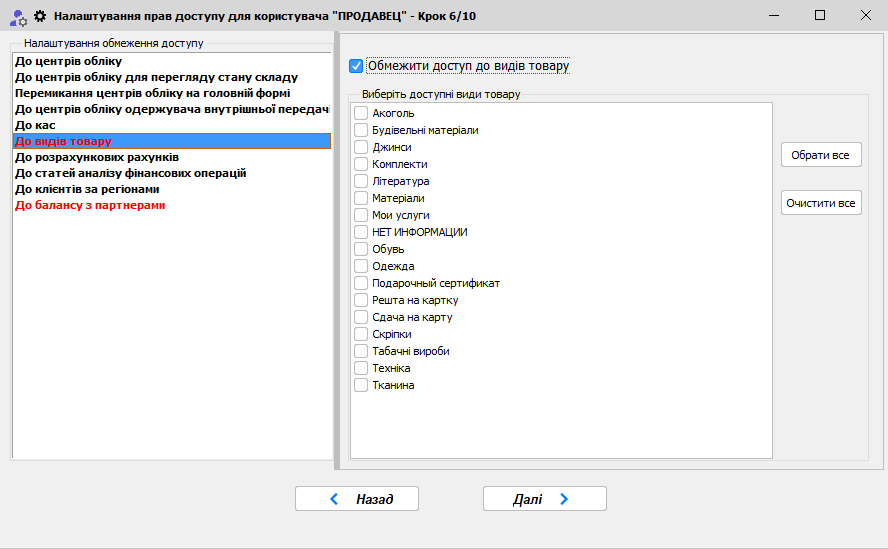This screenshot has width=888, height=549.
Task: Click the vertical splitter between panels
Action: tap(337, 250)
